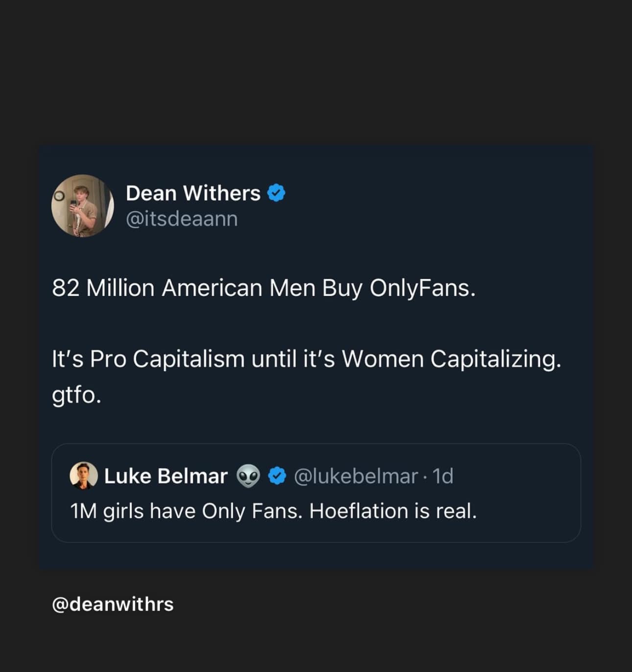Click the blue verified badge beside Dean Withers

coord(276,193)
